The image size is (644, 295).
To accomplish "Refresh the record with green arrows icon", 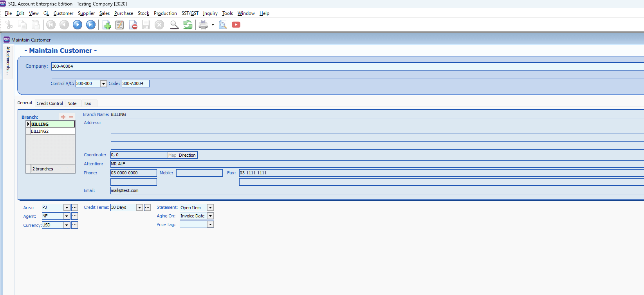I will point(188,25).
